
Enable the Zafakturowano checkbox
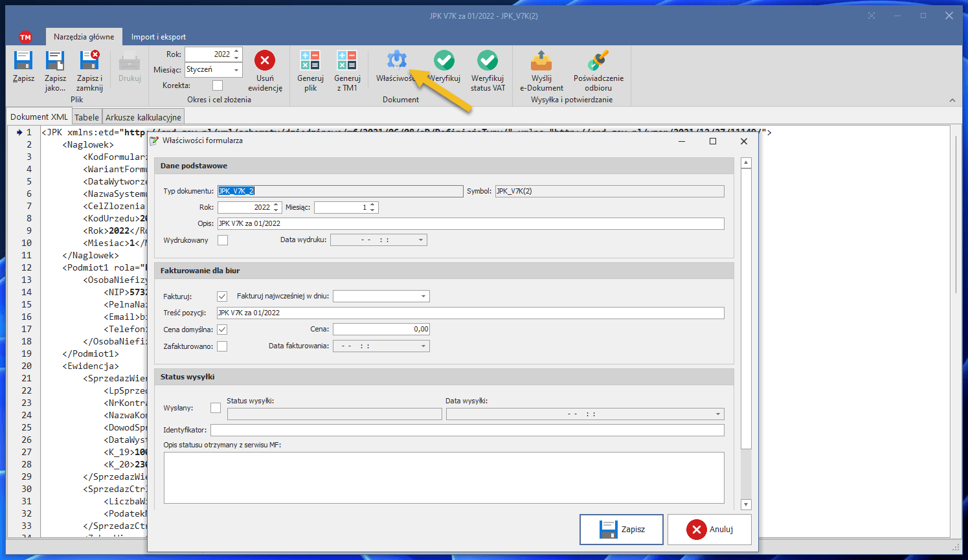(x=222, y=346)
